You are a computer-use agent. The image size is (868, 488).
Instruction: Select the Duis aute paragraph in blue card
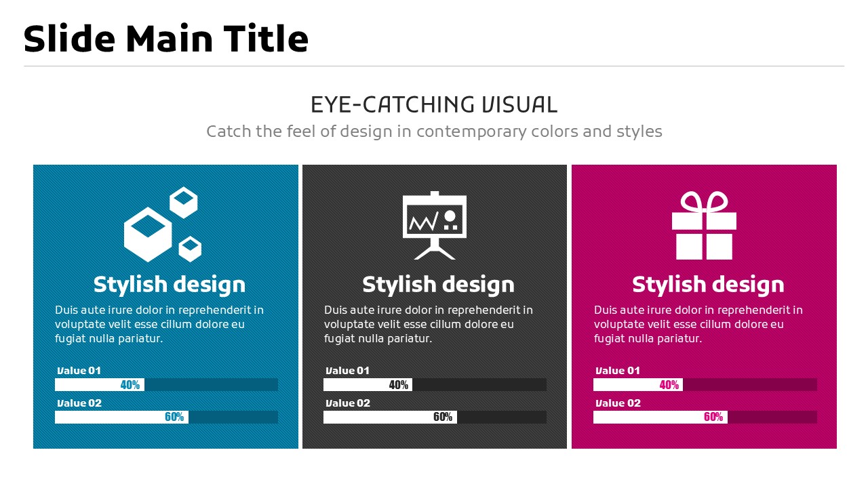click(x=159, y=324)
